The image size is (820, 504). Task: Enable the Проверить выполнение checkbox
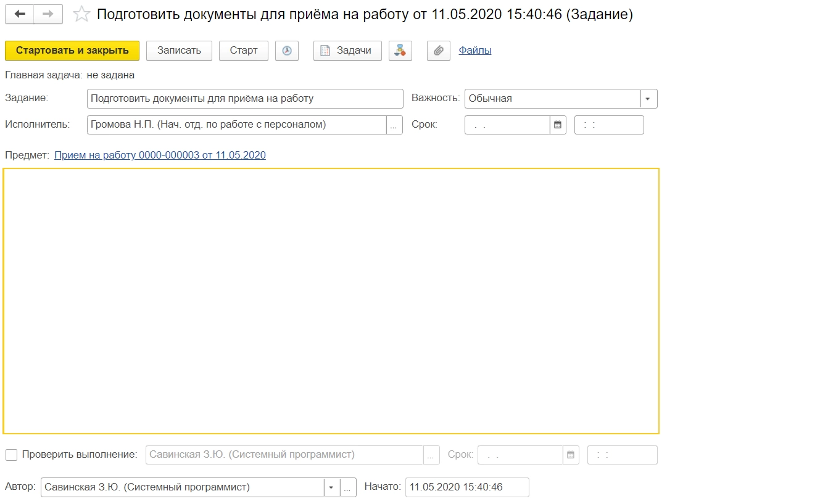(11, 455)
